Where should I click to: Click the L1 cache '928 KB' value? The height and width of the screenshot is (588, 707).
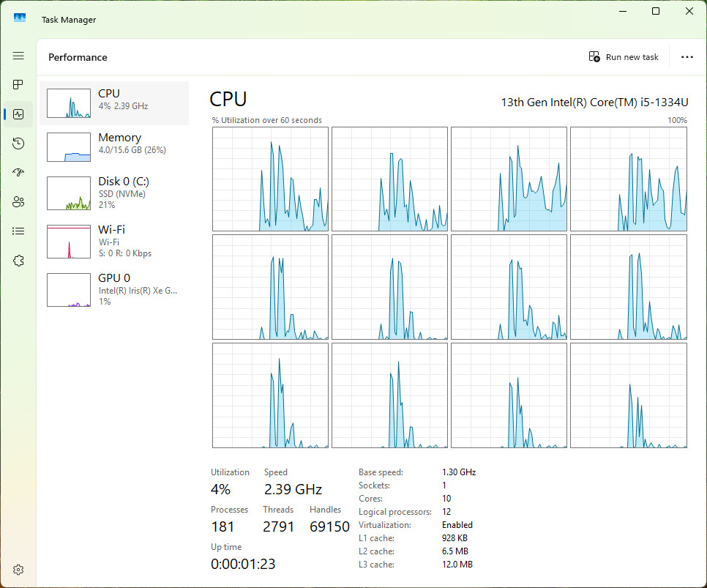(455, 538)
